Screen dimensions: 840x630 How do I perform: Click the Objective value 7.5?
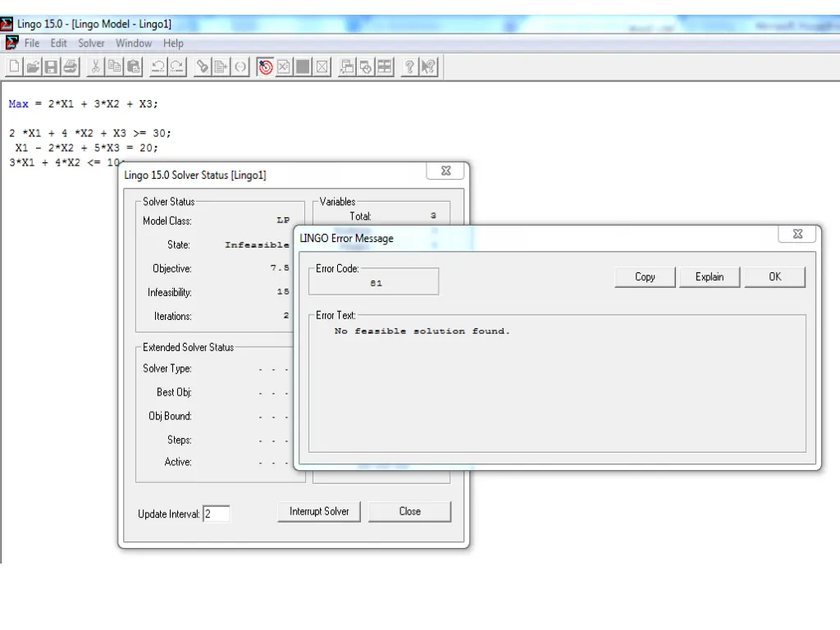point(280,268)
